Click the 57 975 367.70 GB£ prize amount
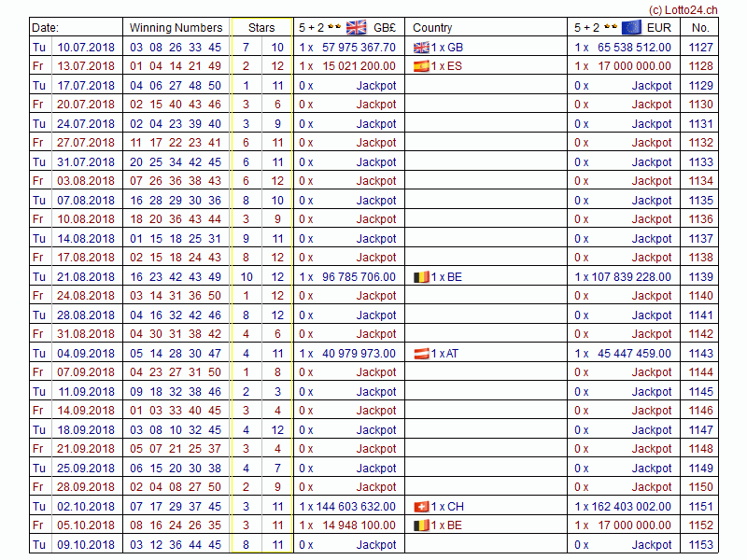 click(x=359, y=47)
